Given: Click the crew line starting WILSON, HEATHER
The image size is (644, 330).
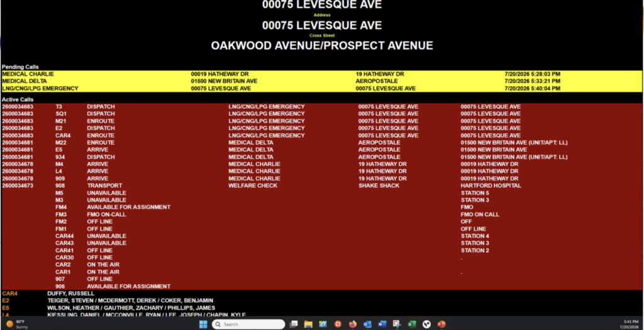Looking at the screenshot, I should click(x=131, y=308).
